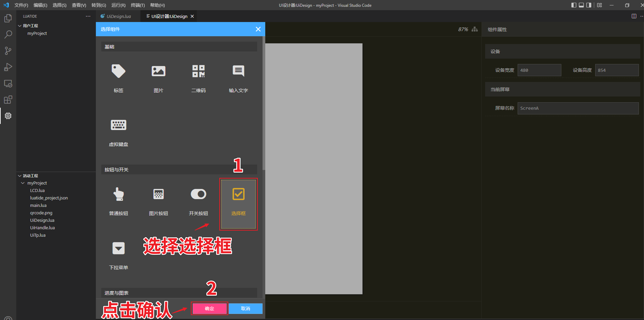644x320 pixels.
Task: Select the 标签 label component
Action: coord(119,78)
